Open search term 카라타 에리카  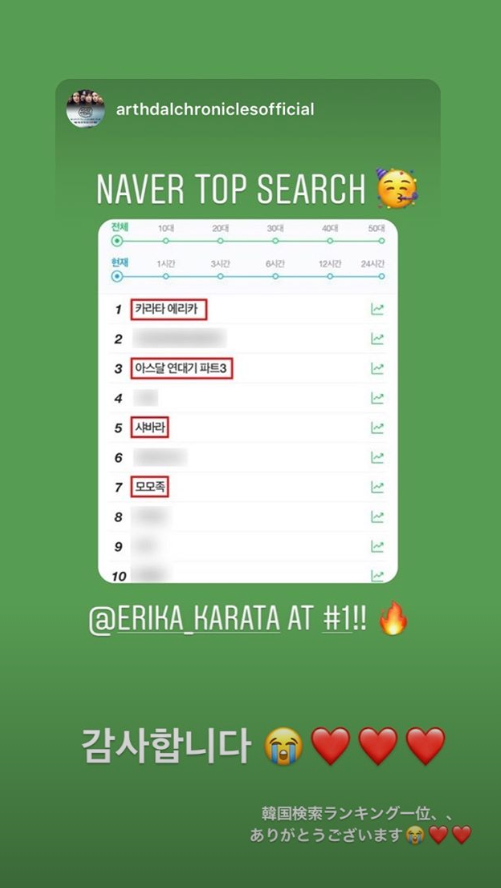(169, 310)
